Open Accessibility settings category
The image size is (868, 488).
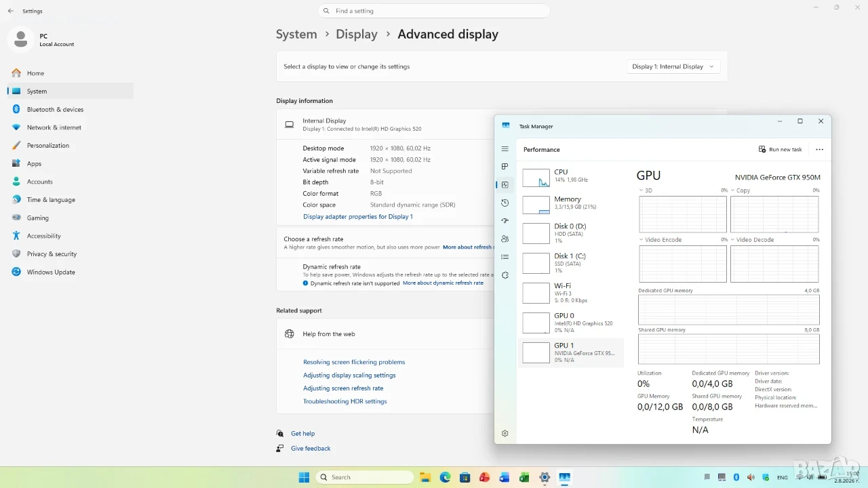tap(71, 236)
